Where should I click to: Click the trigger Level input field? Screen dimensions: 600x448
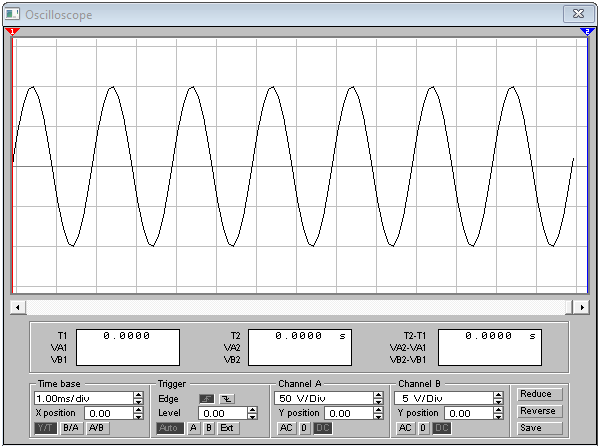[223, 413]
